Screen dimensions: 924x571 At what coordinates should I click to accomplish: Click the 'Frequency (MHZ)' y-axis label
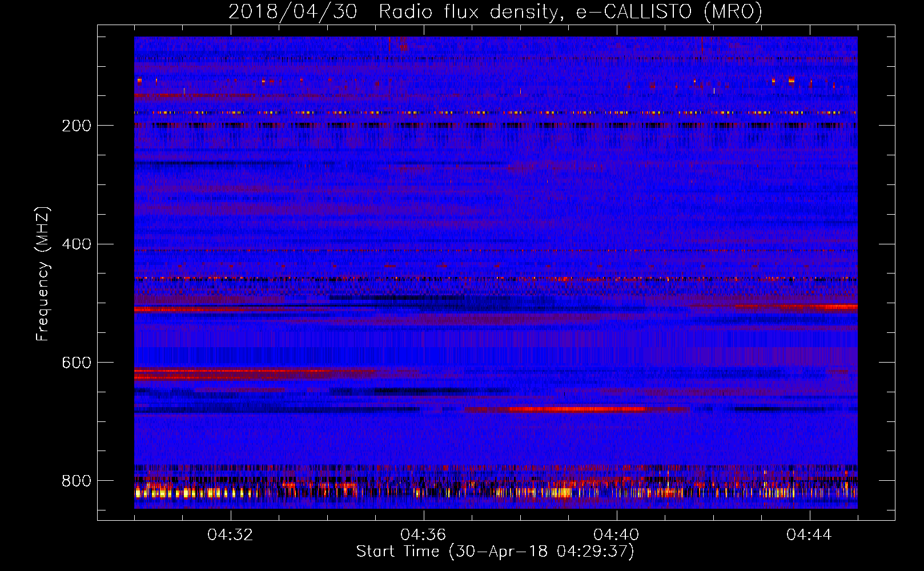pyautogui.click(x=43, y=274)
